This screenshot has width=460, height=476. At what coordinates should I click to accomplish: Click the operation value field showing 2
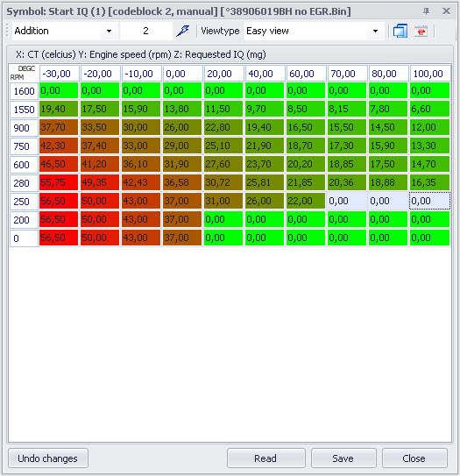tap(146, 31)
